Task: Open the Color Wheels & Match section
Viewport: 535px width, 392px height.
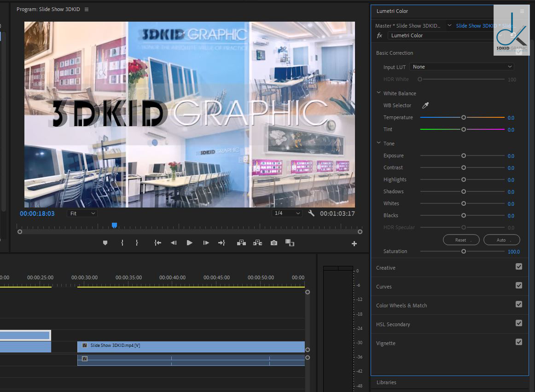Action: (401, 306)
